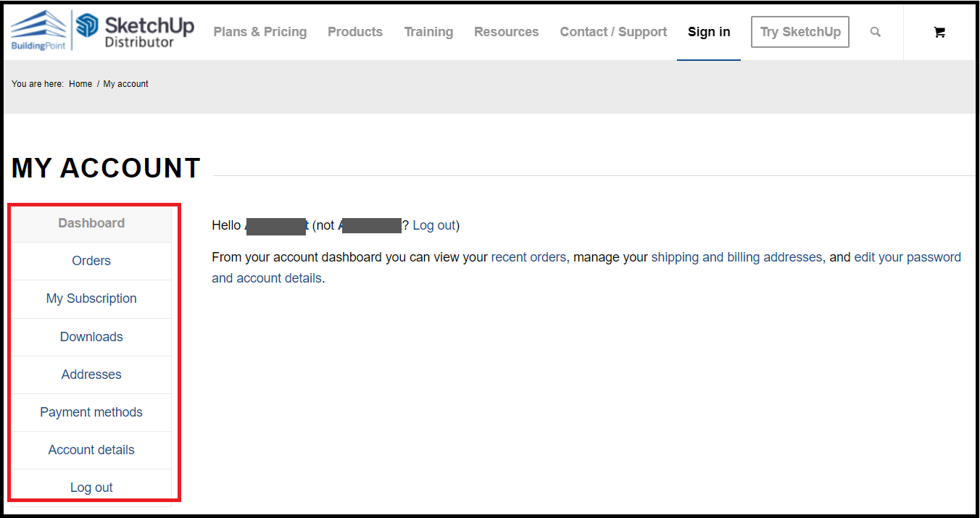980x518 pixels.
Task: Open Addresses in account sidebar
Action: click(91, 375)
